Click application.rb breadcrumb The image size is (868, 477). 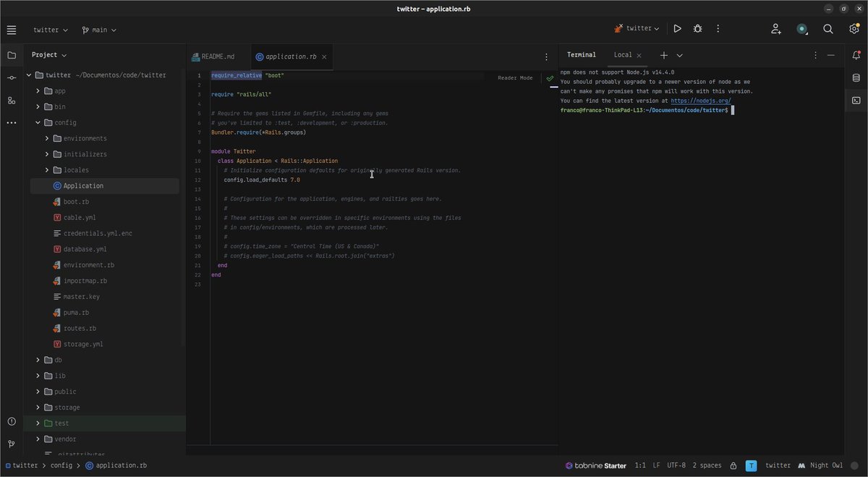(x=116, y=465)
